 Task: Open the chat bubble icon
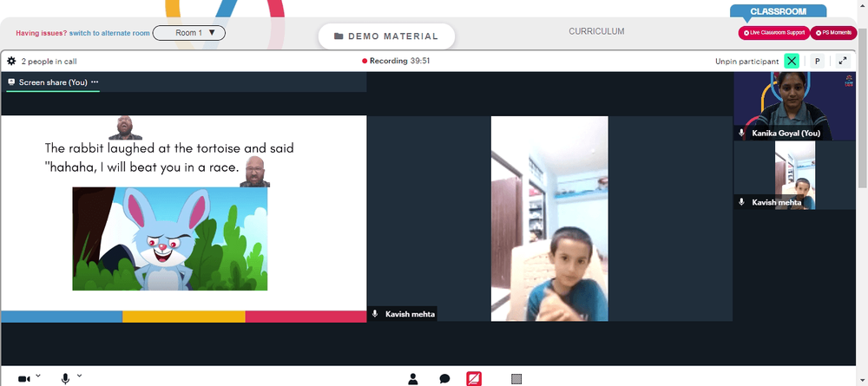(x=444, y=379)
